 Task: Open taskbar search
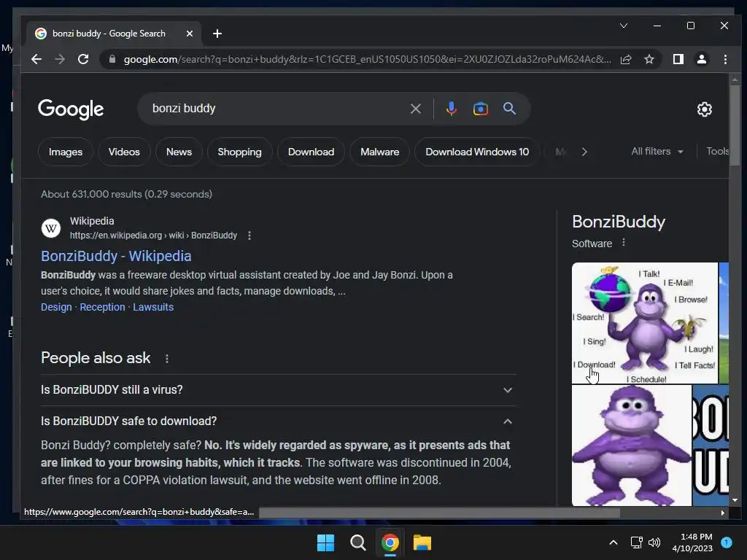tap(357, 542)
